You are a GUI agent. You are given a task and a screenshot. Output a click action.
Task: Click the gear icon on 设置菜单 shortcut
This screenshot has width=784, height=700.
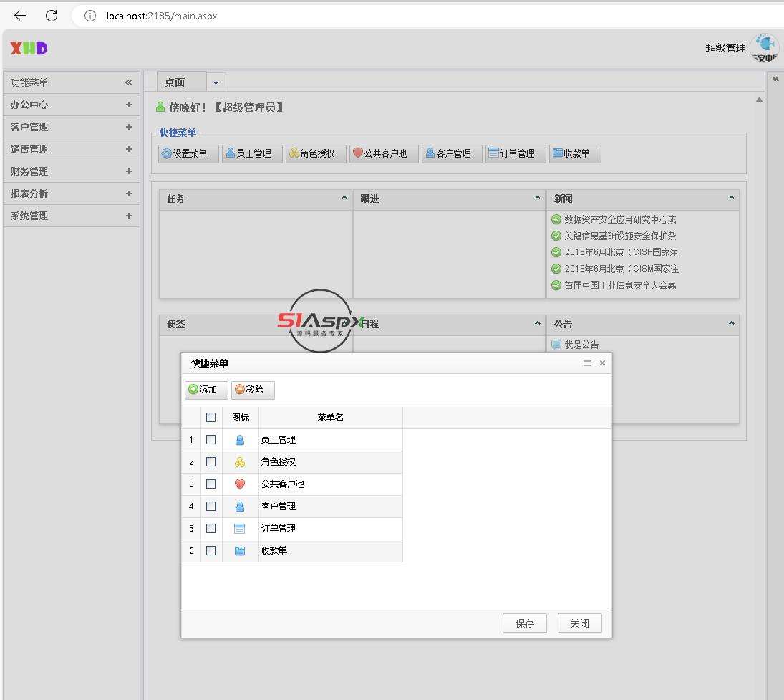(167, 153)
